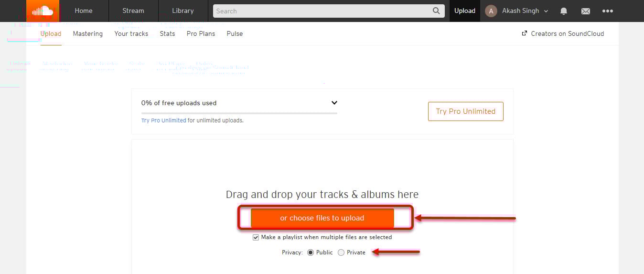
Task: Click into the Search input field
Action: pyautogui.click(x=322, y=11)
